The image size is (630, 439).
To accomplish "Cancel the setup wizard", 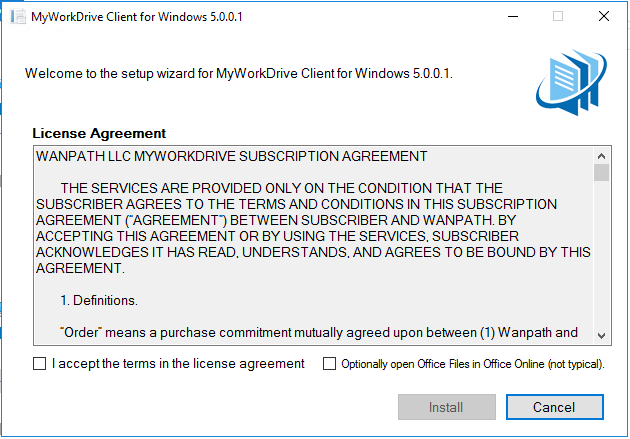I will pos(554,407).
